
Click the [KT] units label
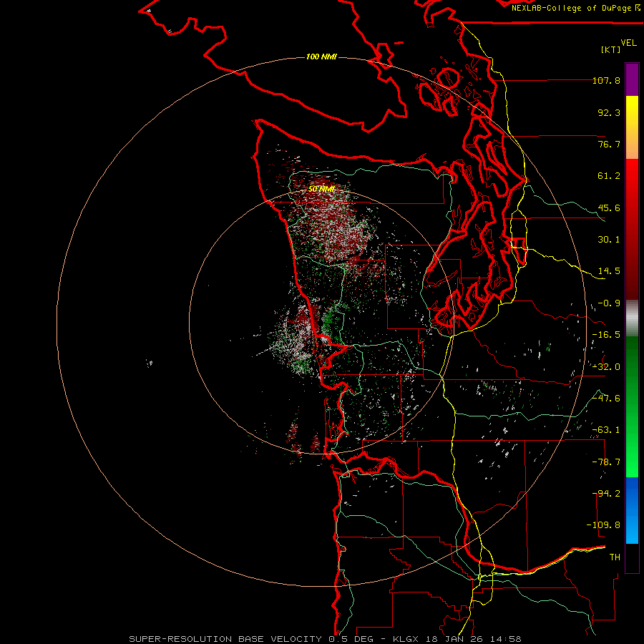pos(610,49)
